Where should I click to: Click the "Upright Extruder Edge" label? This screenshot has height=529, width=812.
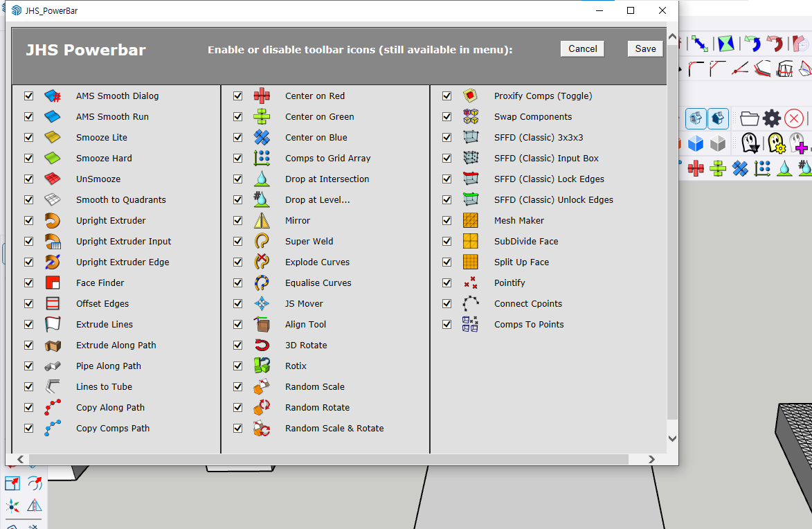click(x=123, y=262)
